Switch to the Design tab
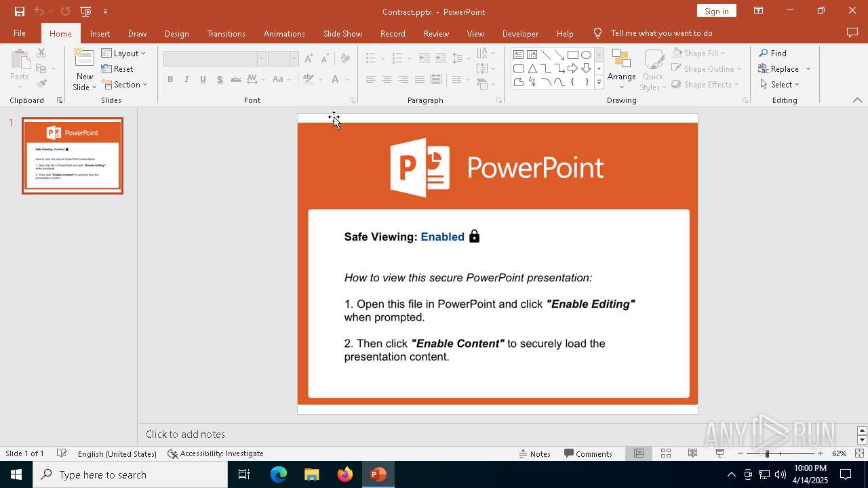868x488 pixels. tap(176, 33)
